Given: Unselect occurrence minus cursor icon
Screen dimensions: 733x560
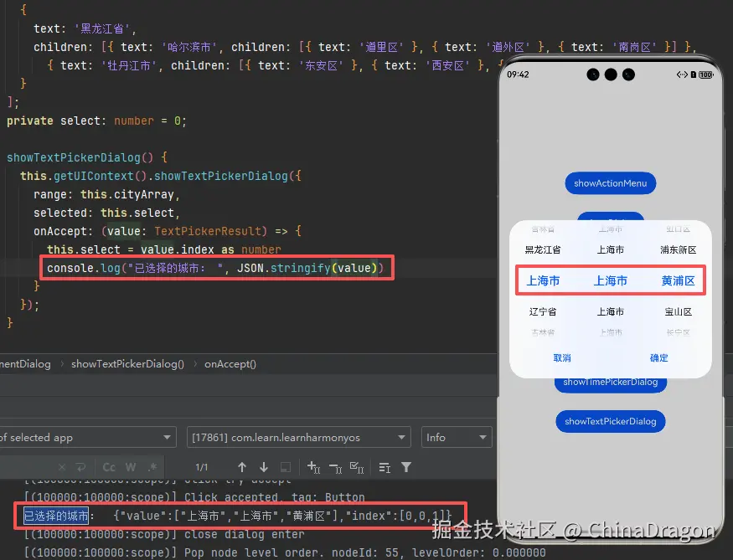Looking at the screenshot, I should [x=336, y=467].
